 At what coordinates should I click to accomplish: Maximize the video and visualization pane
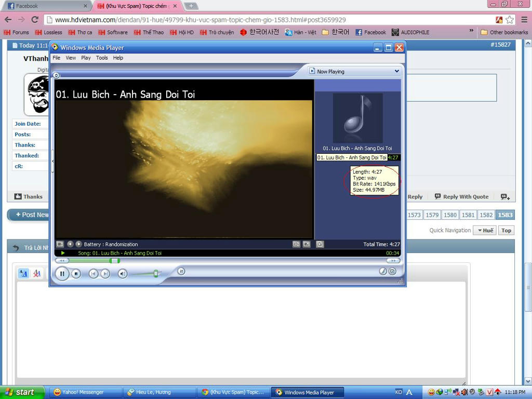[296, 244]
